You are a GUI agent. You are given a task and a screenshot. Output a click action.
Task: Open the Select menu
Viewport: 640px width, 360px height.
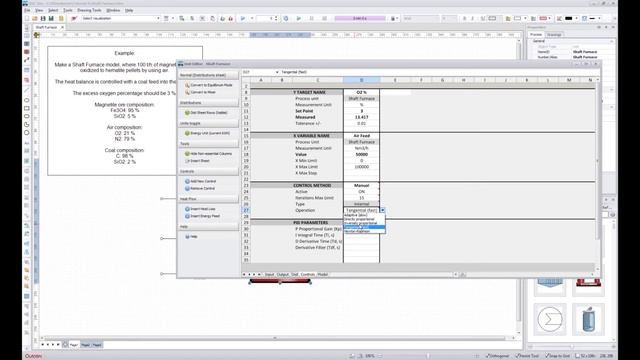(x=53, y=10)
